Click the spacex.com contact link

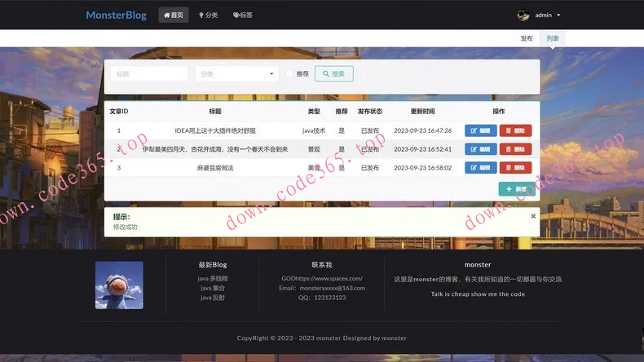321,278
